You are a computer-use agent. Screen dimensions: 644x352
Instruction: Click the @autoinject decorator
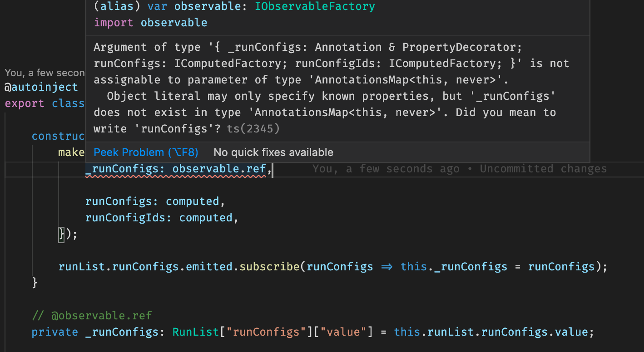tap(41, 87)
